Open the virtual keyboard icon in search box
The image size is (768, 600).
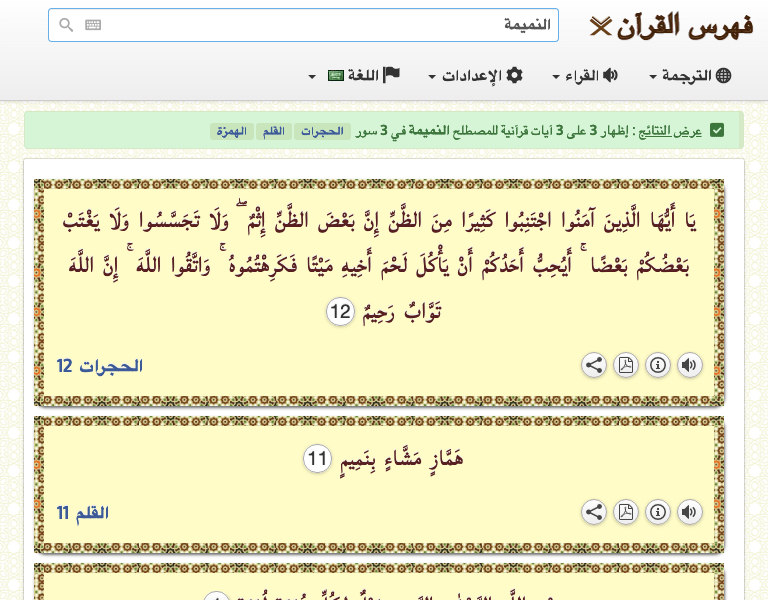[x=93, y=25]
